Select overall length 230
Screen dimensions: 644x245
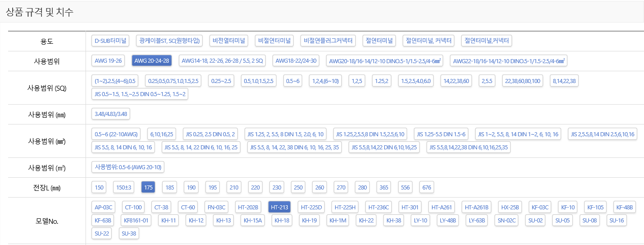[x=277, y=187]
